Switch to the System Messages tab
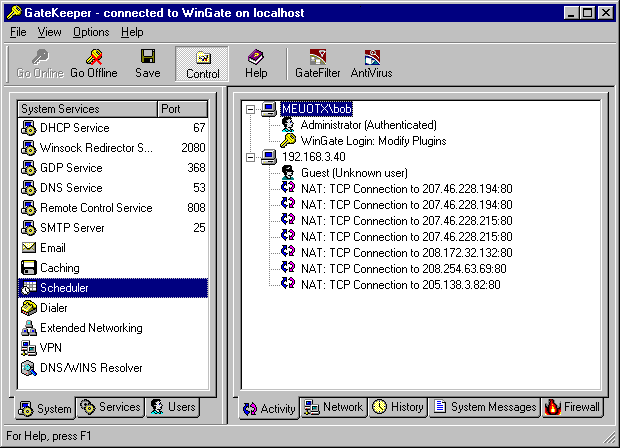The width and height of the screenshot is (620, 448). pyautogui.click(x=484, y=407)
